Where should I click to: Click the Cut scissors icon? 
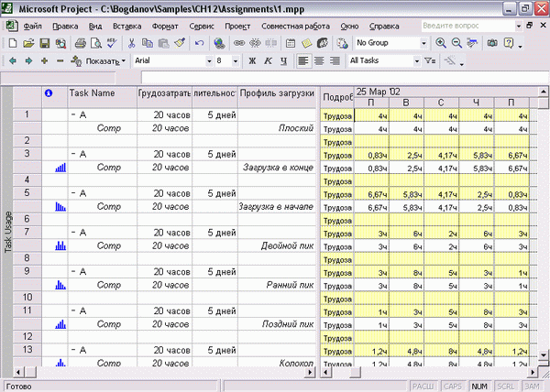click(x=131, y=43)
